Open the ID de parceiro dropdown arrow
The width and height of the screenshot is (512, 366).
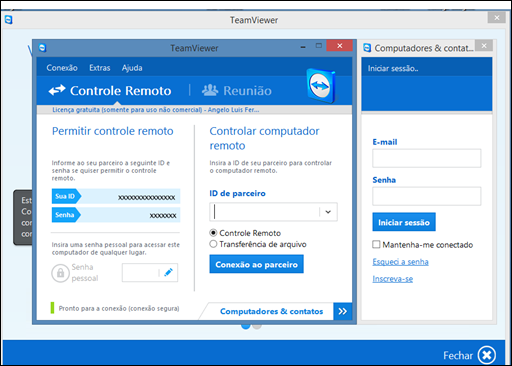pos(328,212)
